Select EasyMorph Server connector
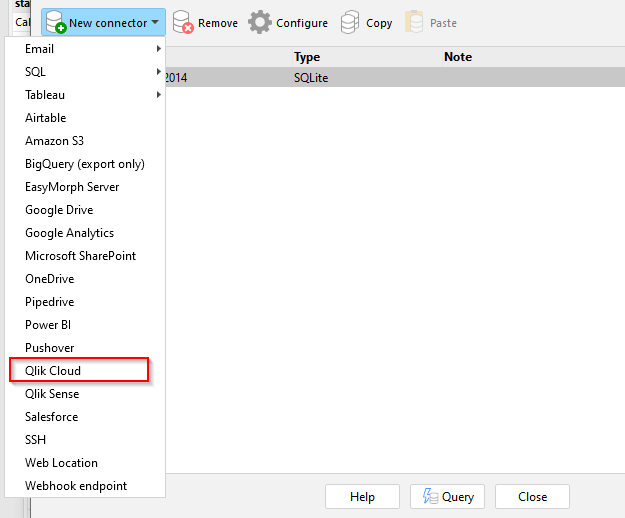Viewport: 625px width, 518px height. click(85, 187)
